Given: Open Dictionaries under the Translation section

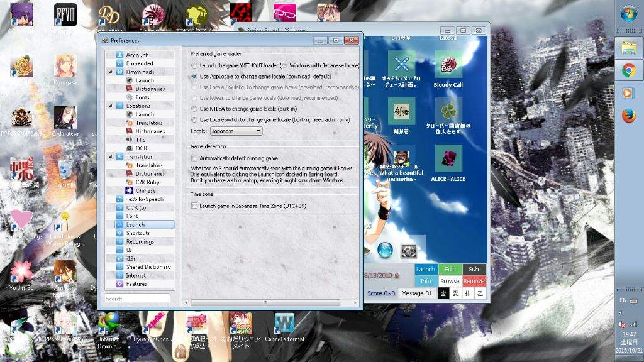Looking at the screenshot, I should pyautogui.click(x=150, y=173).
